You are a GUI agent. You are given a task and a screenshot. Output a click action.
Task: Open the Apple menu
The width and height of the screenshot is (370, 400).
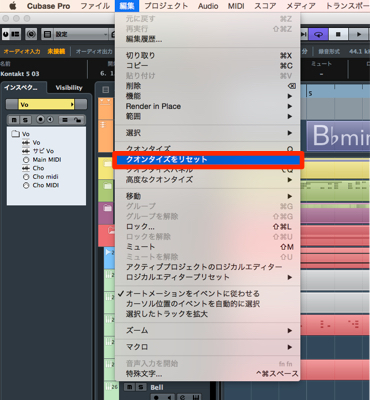13,6
